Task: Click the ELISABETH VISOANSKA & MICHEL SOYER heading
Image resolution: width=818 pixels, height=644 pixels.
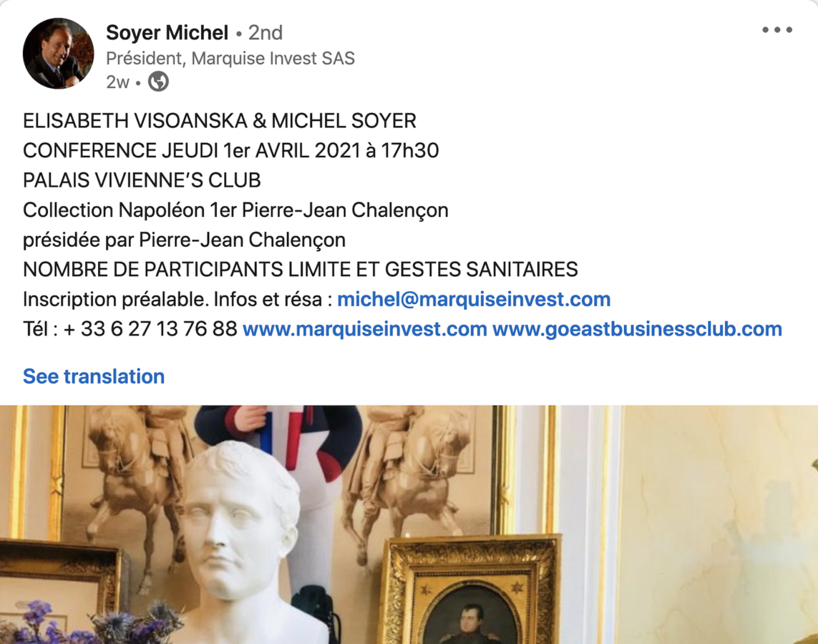Action: (x=220, y=121)
